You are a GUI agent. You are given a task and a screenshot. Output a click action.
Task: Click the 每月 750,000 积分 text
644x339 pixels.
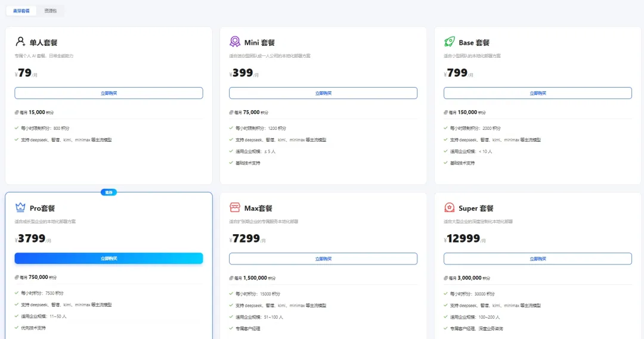(x=38, y=278)
